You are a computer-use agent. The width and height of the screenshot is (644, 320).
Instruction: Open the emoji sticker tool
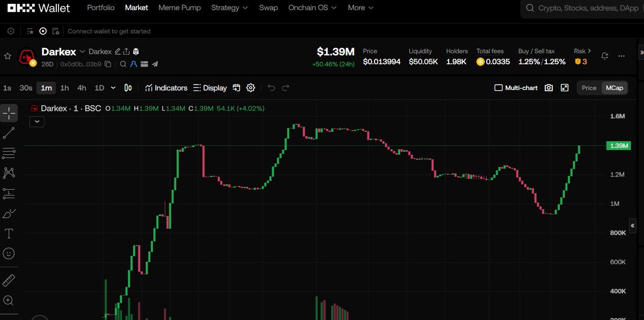(x=9, y=254)
